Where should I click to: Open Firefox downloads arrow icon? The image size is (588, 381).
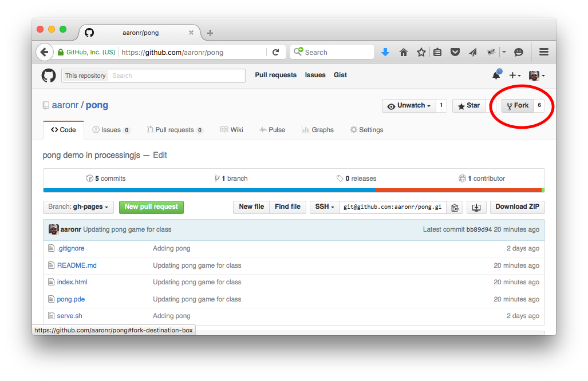[x=385, y=52]
